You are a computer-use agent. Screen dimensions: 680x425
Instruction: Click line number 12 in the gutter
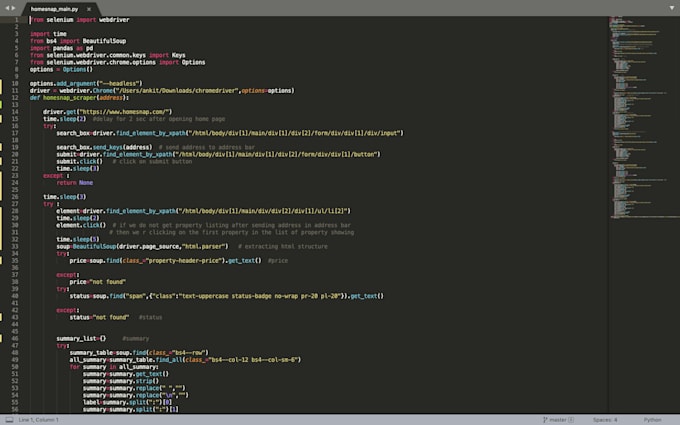[x=15, y=98]
